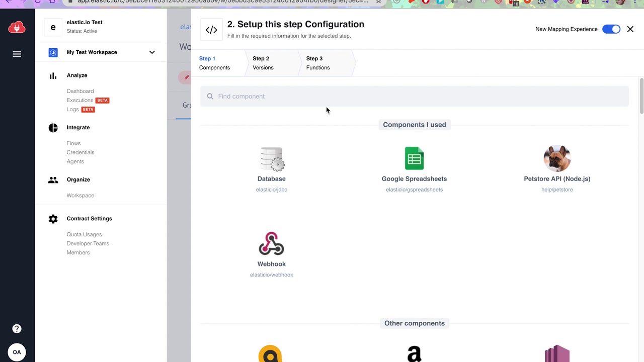This screenshot has height=362, width=644.
Task: Toggle the New Mapping Experience switch
Action: pos(611,29)
